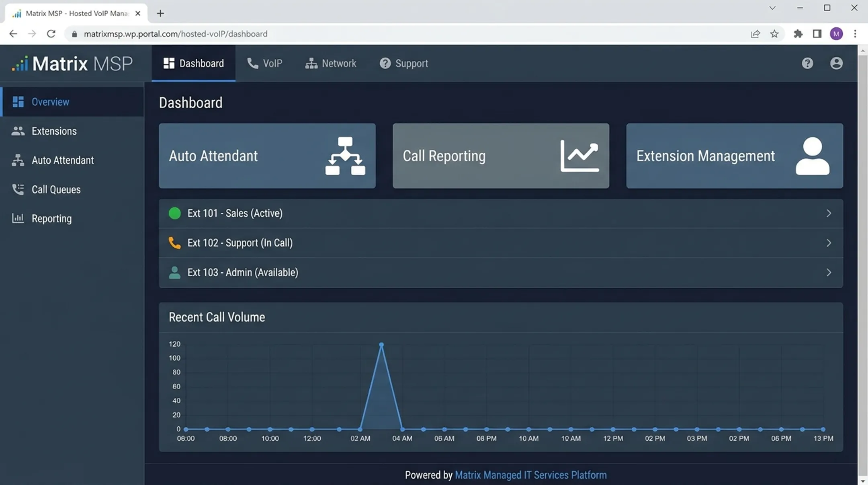Select Reporting in the sidebar
The image size is (868, 485).
72,218
